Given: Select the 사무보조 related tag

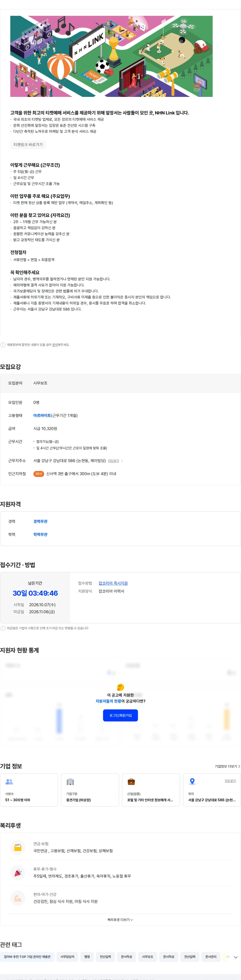Looking at the screenshot, I should (147, 956).
